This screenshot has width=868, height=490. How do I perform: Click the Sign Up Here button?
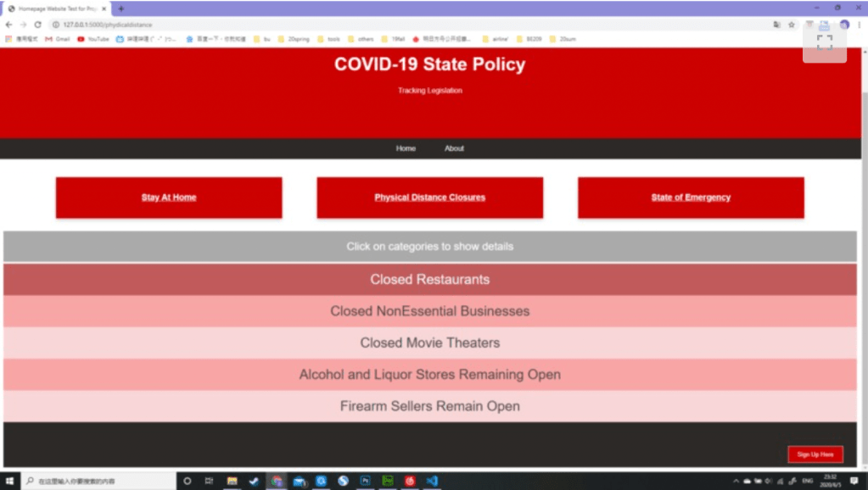coord(815,454)
